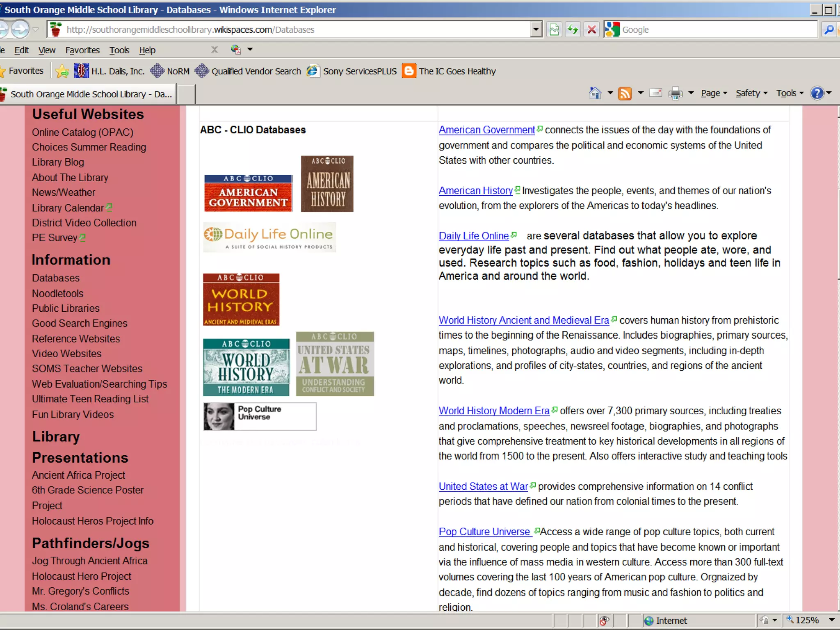Click the Refresh page icon

(573, 30)
